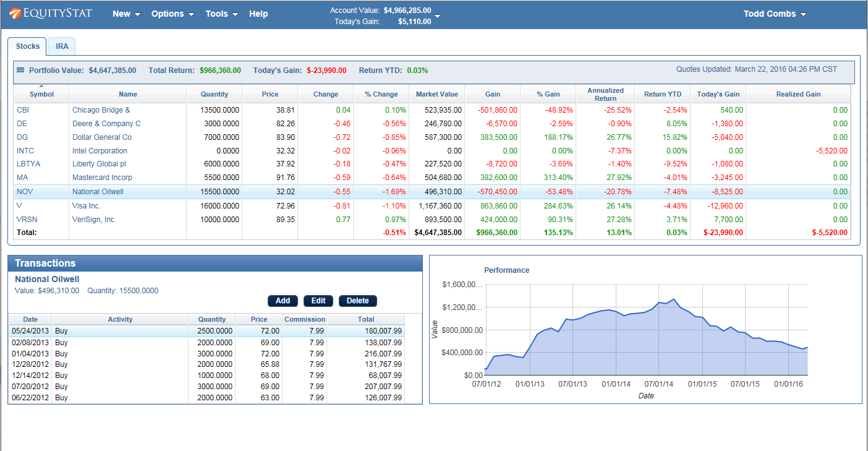Screen dimensions: 868x451
Task: Click the Mastercard Incorp name
Action: pyautogui.click(x=102, y=178)
